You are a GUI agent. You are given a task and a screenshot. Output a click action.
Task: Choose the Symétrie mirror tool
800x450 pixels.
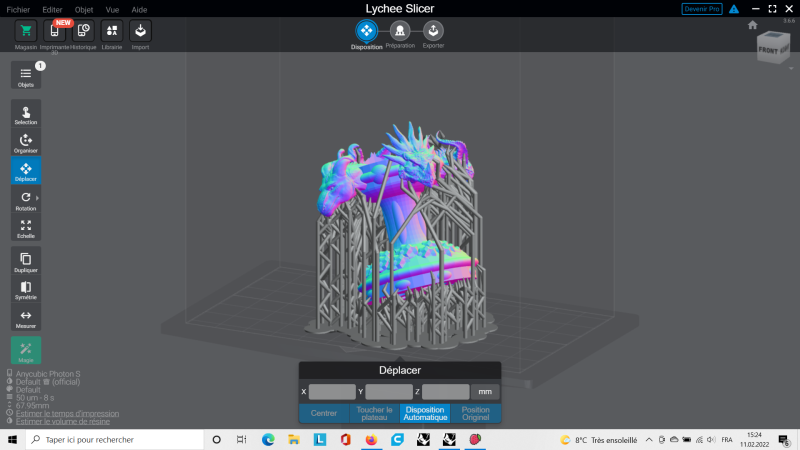pyautogui.click(x=26, y=289)
